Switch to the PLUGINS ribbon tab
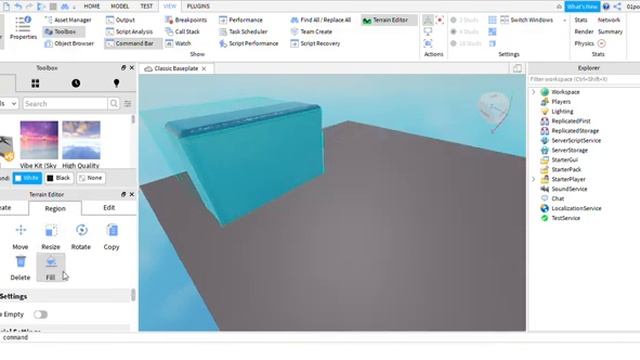The width and height of the screenshot is (640, 360). [198, 6]
